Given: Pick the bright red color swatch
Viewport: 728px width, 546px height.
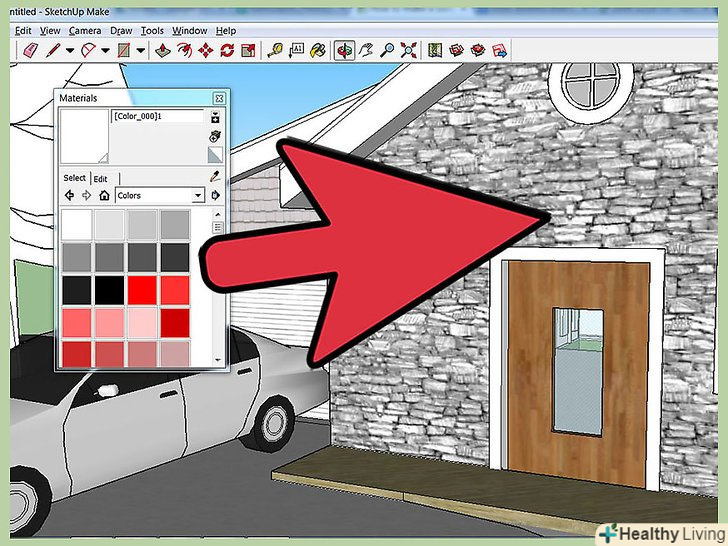Looking at the screenshot, I should tap(142, 290).
